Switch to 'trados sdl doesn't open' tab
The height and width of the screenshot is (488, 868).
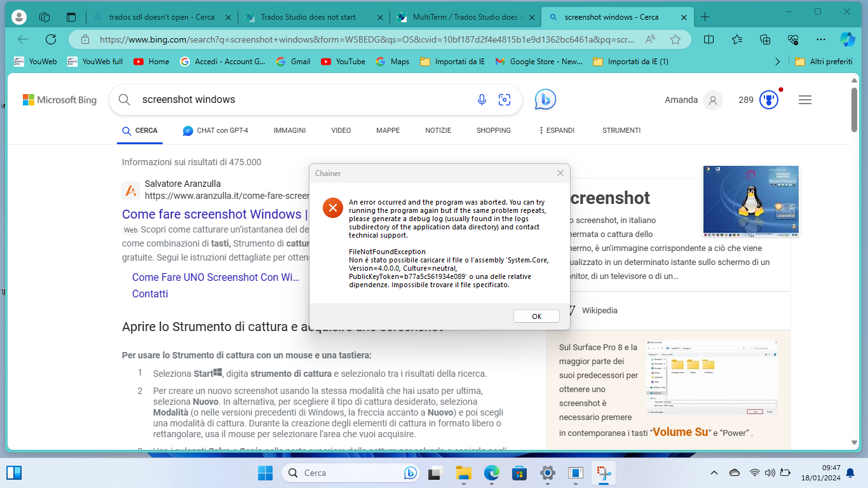point(161,17)
